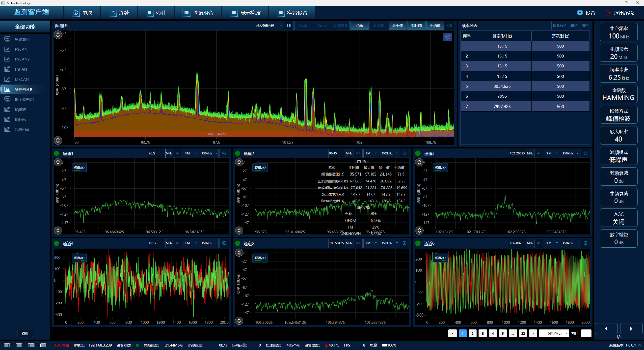Toggle the 余辉 persistence trace button

360,25
